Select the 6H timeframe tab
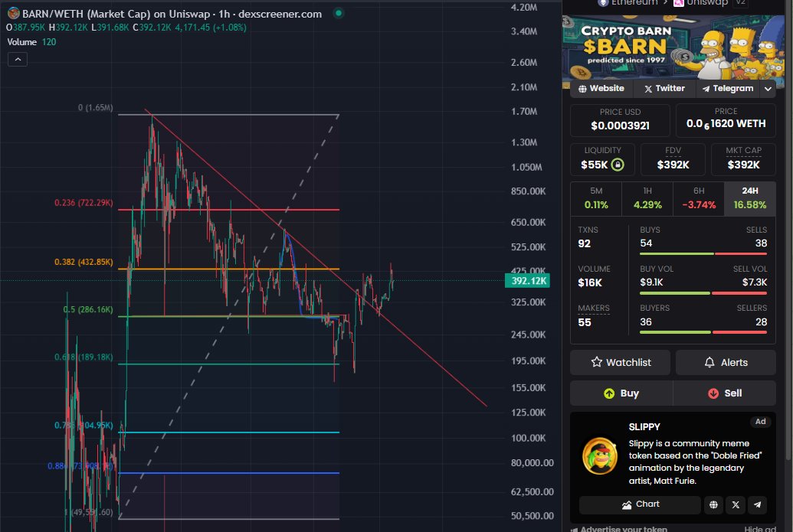Screen dimensions: 793x532 [699, 198]
